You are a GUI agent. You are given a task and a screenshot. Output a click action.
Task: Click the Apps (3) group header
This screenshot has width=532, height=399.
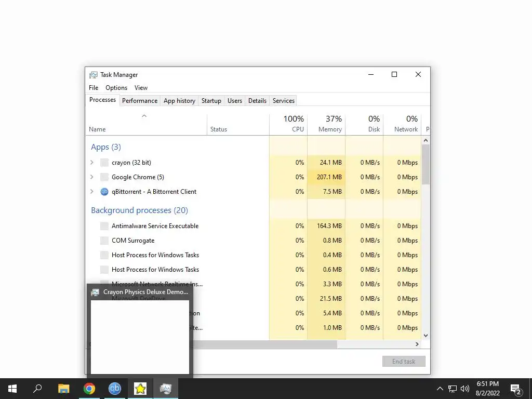click(106, 147)
